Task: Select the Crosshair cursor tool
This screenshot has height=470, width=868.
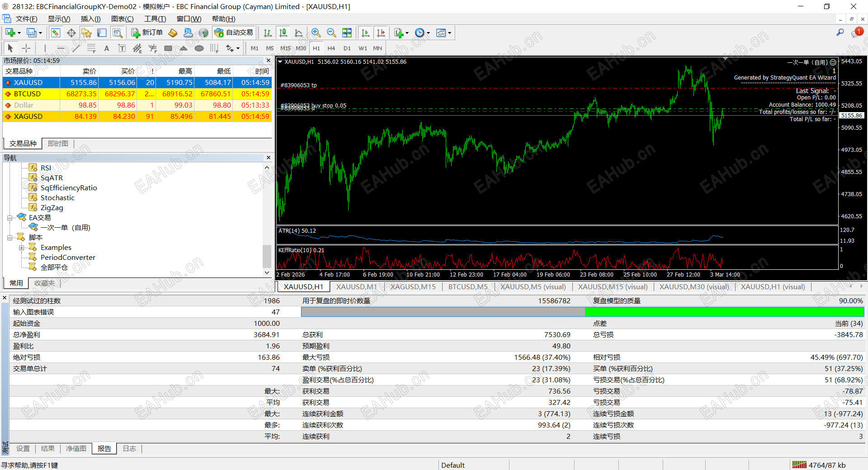Action: point(26,48)
